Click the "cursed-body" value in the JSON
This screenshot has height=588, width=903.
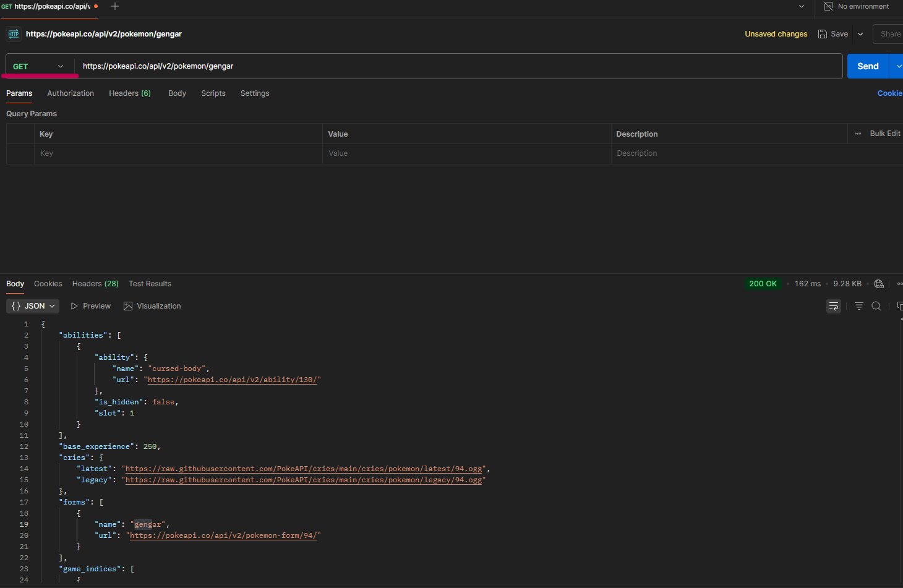click(177, 369)
